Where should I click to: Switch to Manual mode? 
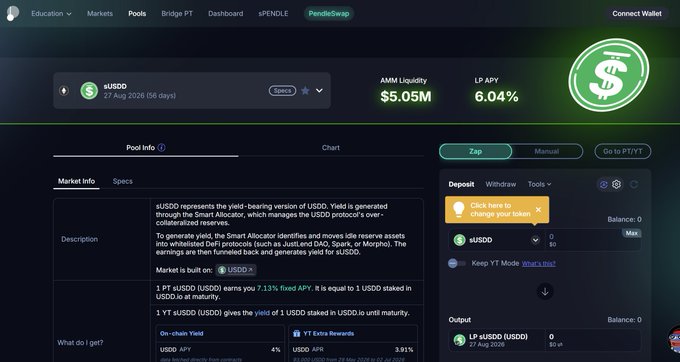pyautogui.click(x=547, y=151)
